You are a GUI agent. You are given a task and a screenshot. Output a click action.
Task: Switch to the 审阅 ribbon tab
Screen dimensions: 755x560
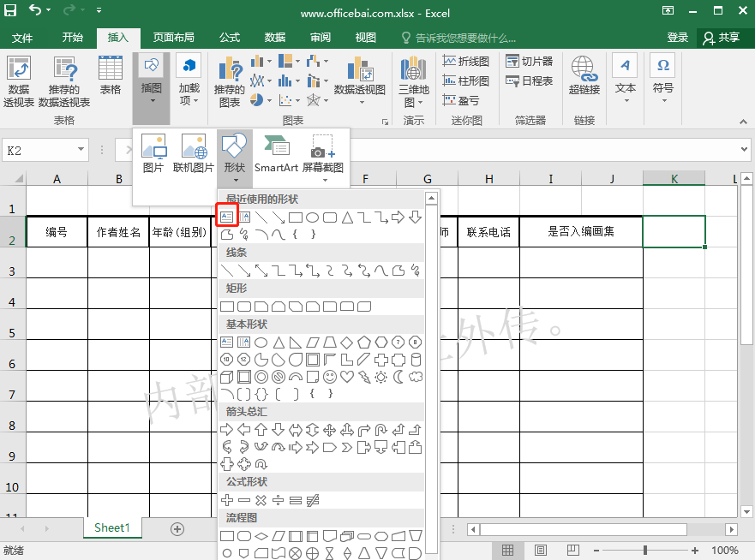(x=321, y=38)
